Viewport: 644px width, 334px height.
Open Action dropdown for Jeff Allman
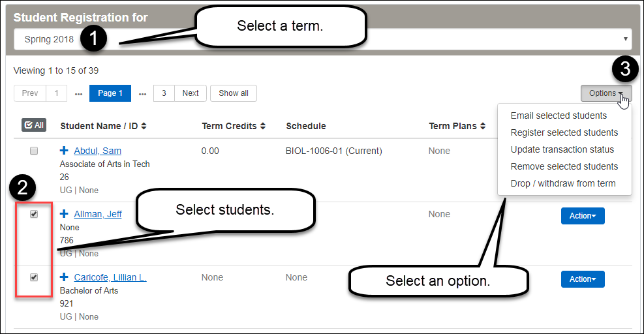coord(583,216)
